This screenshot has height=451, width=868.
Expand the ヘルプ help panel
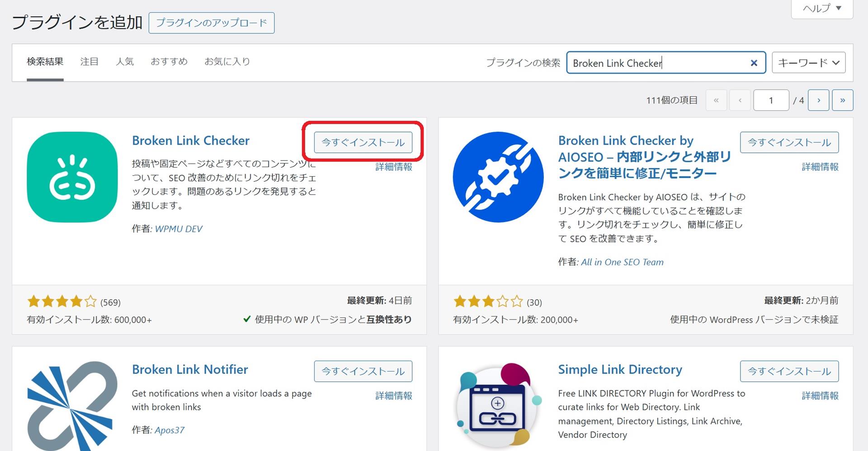click(821, 9)
